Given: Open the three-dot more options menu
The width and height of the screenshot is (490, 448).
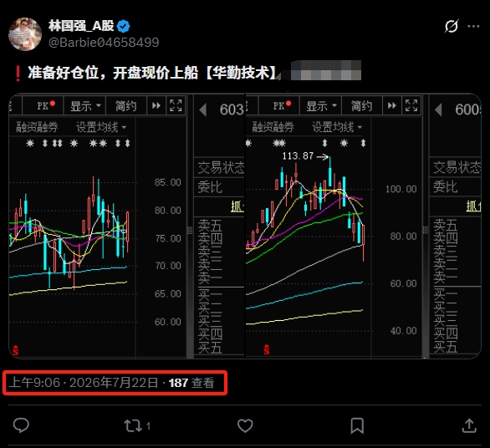Looking at the screenshot, I should pyautogui.click(x=473, y=26).
